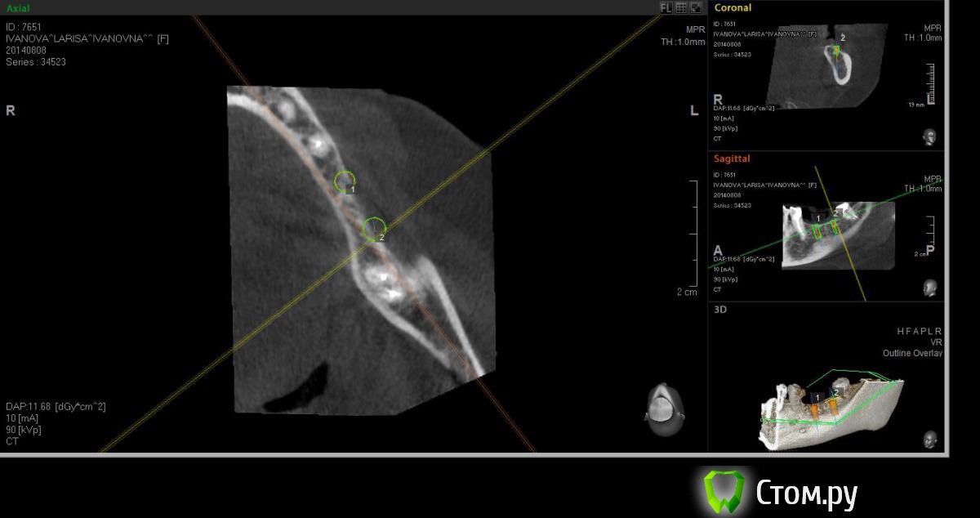Maximize the Axial view with expand icon

click(696, 7)
